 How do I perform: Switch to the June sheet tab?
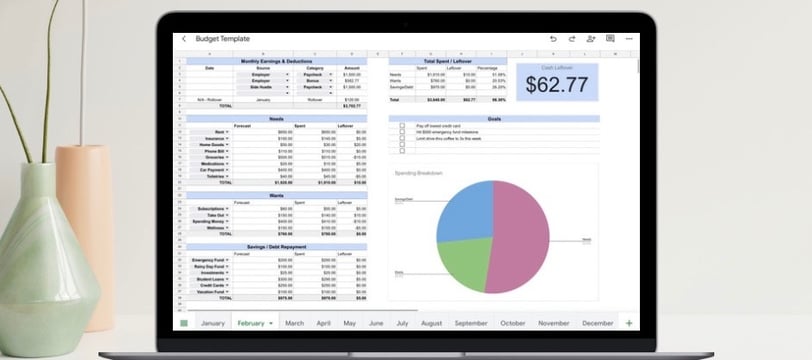coord(376,323)
